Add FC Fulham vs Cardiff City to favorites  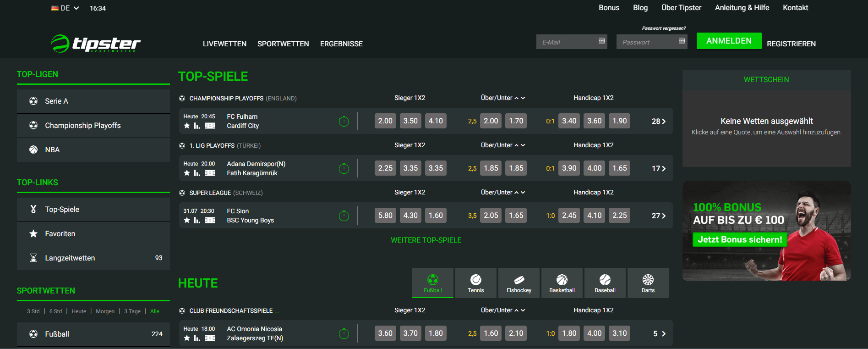point(187,126)
